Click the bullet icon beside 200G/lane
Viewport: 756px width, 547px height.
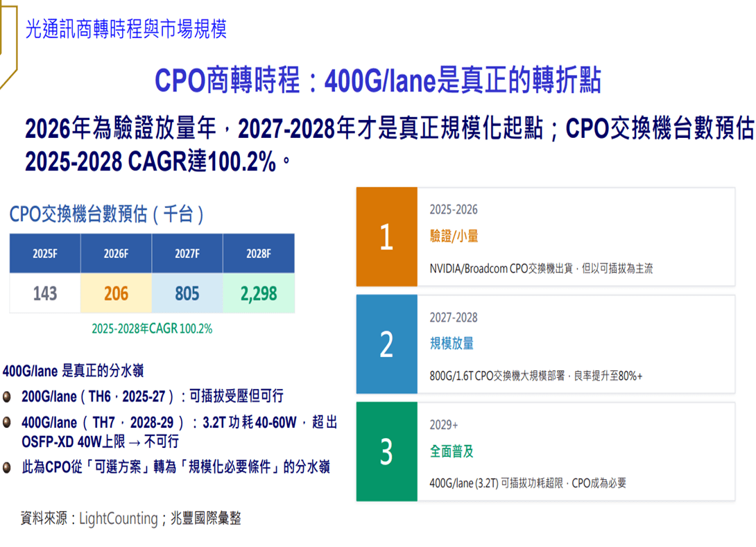tap(7, 397)
